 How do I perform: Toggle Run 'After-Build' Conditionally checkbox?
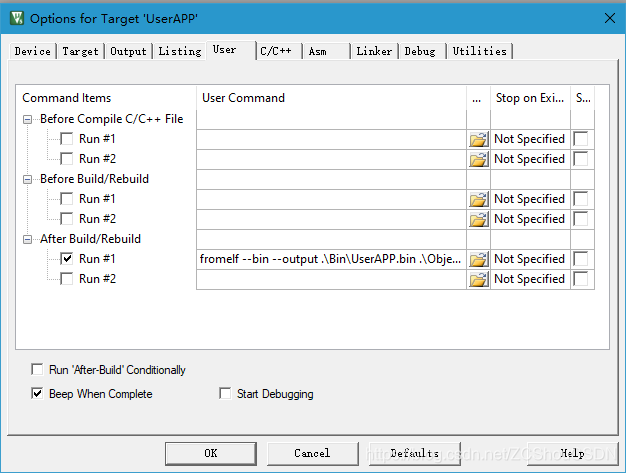(37, 369)
